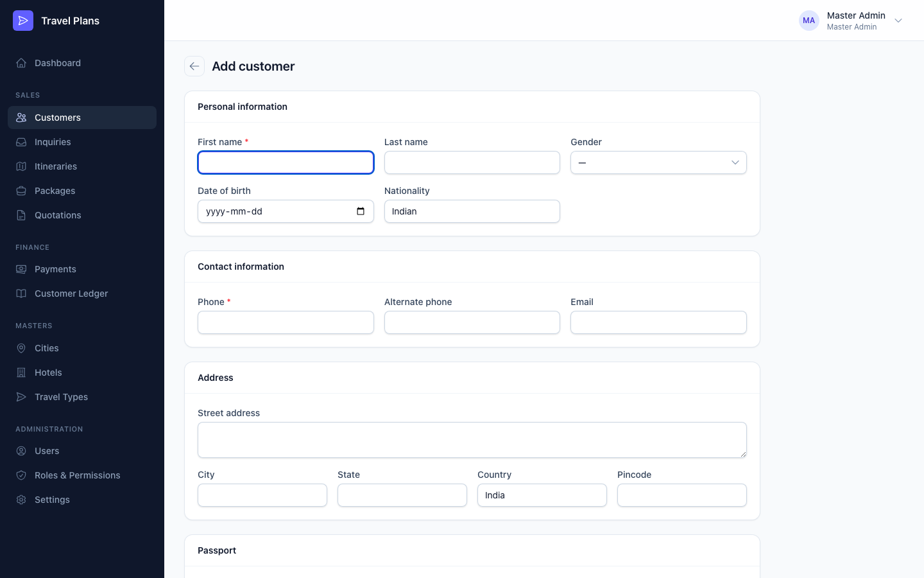Viewport: 924px width, 578px height.
Task: Click the Customer Ledger book icon
Action: [x=21, y=293]
